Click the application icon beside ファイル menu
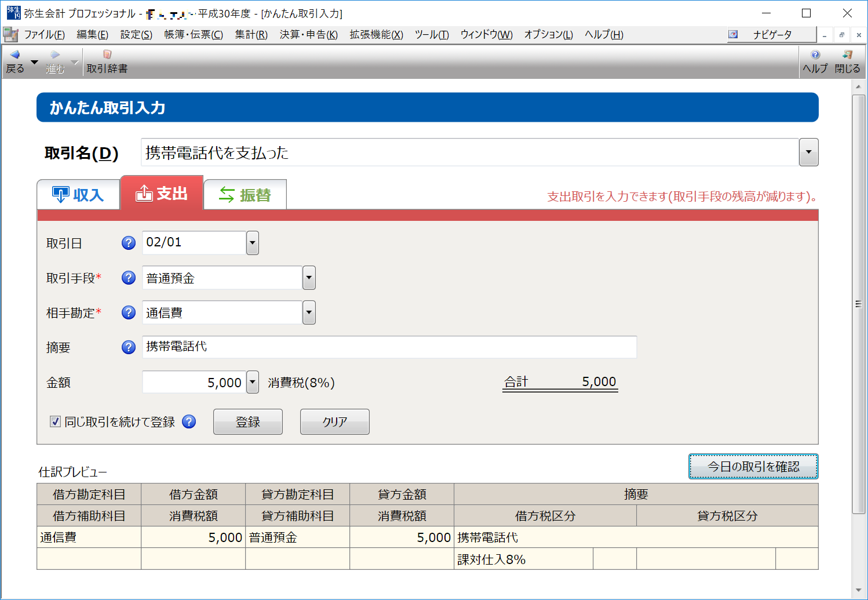Image resolution: width=868 pixels, height=600 pixels. point(10,34)
